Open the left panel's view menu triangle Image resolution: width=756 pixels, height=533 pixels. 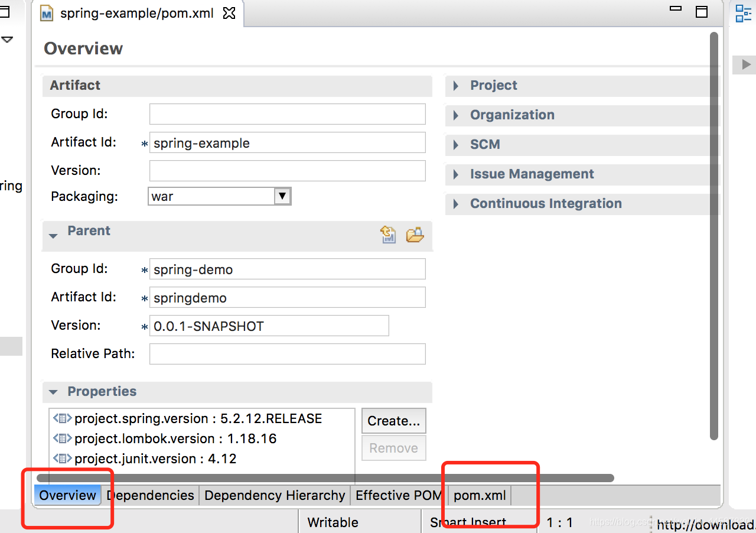(7, 39)
